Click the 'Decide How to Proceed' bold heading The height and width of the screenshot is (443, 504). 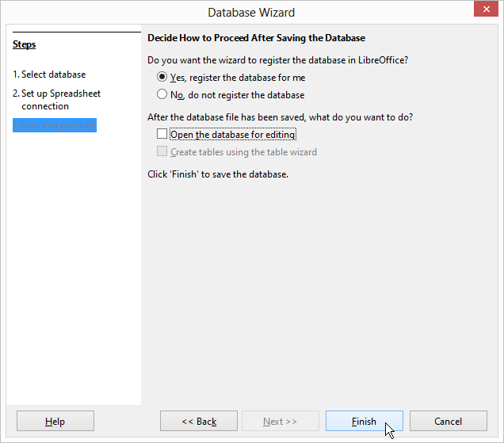coord(256,38)
